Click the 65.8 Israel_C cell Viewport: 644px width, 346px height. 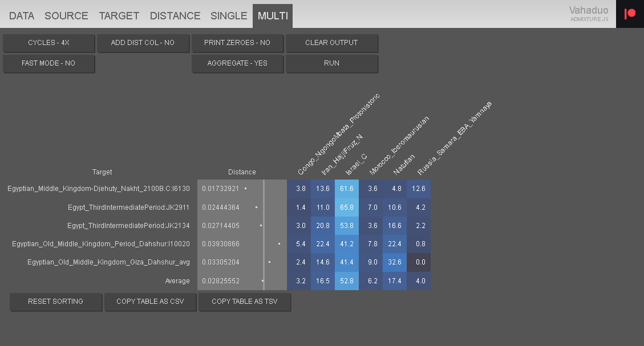tap(347, 207)
